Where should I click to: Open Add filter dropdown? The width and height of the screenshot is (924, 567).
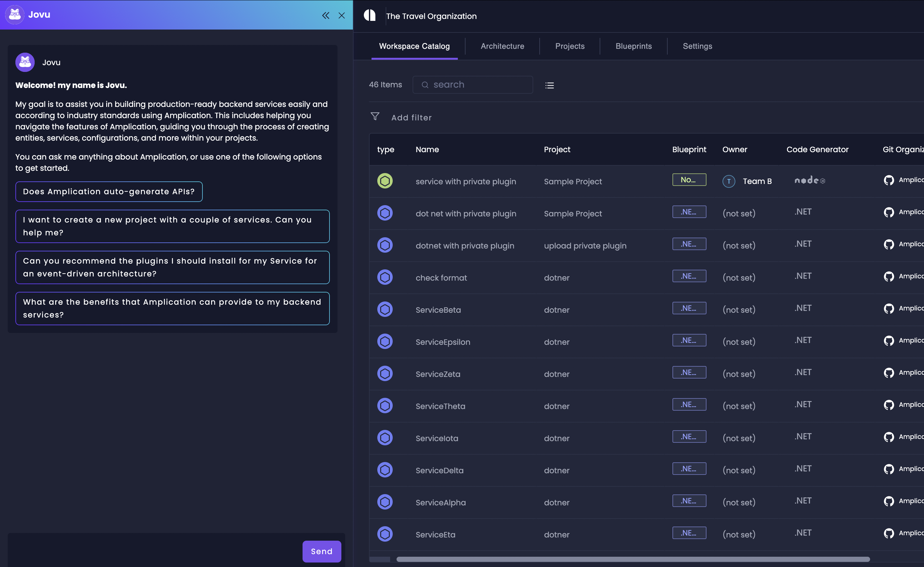[411, 118]
